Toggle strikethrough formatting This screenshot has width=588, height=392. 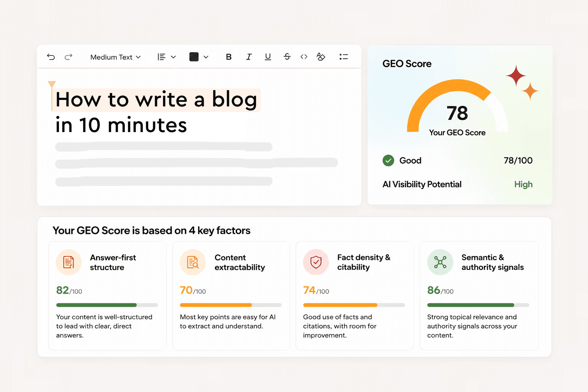(287, 57)
